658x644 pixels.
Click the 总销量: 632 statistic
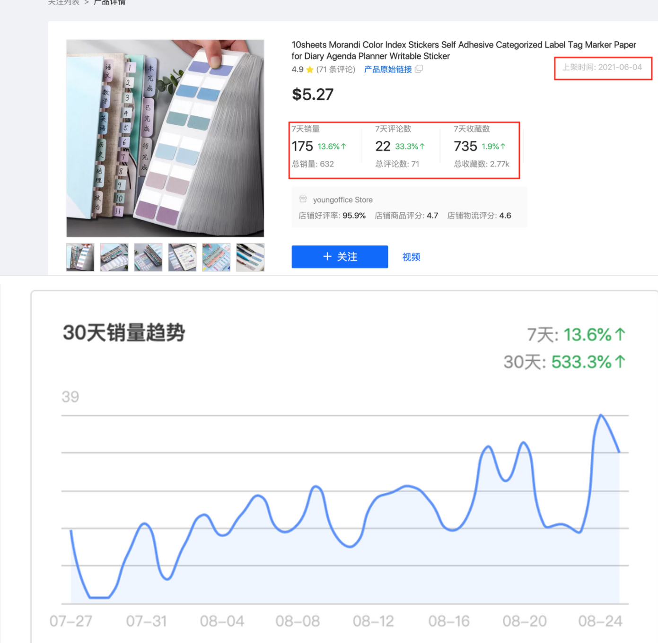click(312, 164)
